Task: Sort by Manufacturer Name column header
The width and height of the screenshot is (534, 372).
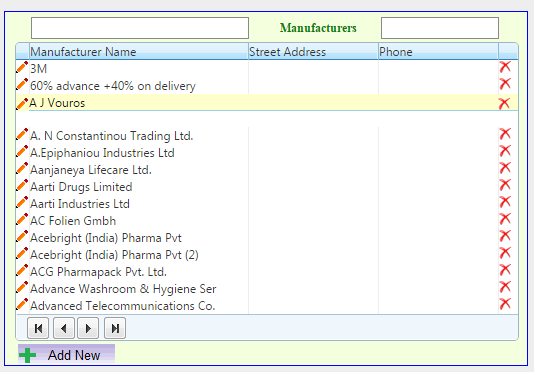Action: pyautogui.click(x=139, y=52)
